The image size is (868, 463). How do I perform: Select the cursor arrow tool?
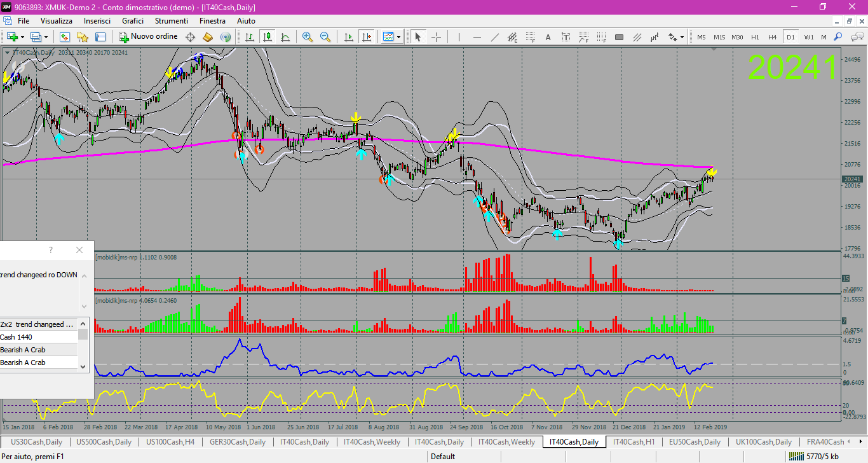pyautogui.click(x=418, y=37)
